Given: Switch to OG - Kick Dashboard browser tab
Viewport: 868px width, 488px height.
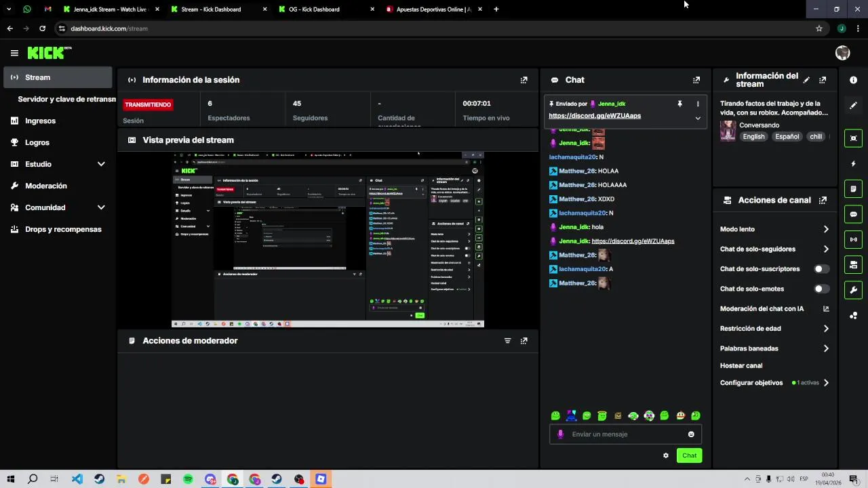Looking at the screenshot, I should (x=325, y=9).
